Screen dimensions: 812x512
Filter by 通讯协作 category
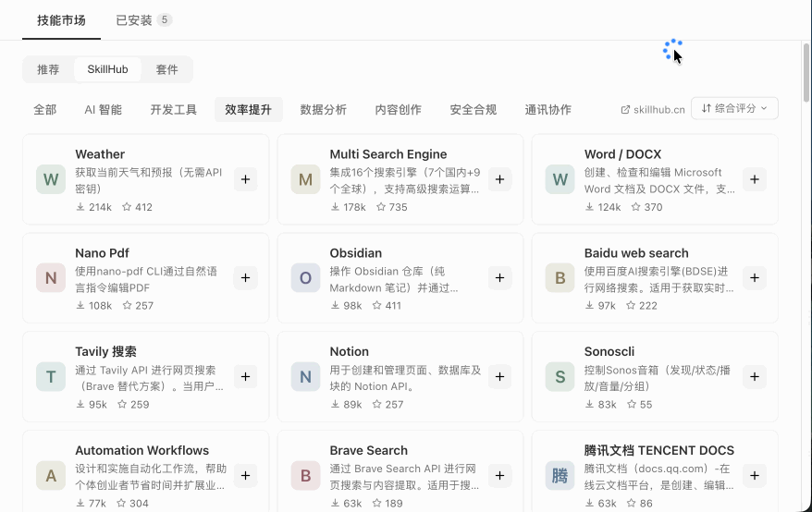pos(547,110)
